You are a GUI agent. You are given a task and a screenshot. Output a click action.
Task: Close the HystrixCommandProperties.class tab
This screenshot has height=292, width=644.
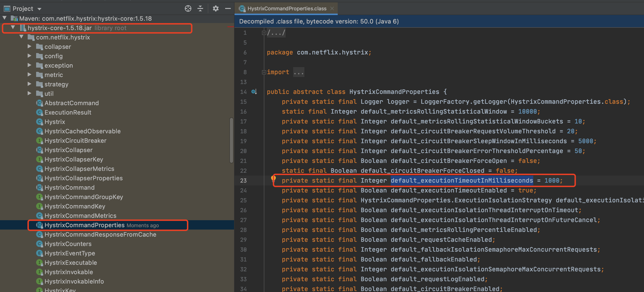click(332, 8)
